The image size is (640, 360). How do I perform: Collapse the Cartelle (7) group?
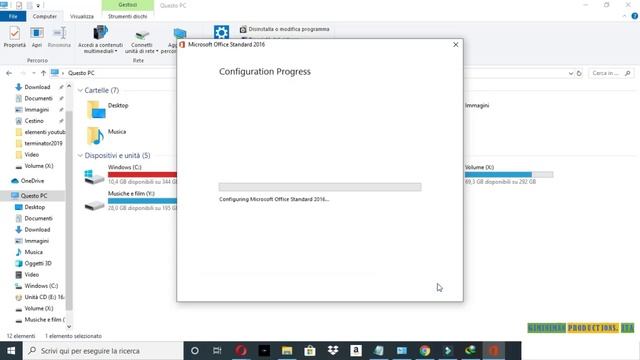pyautogui.click(x=80, y=90)
